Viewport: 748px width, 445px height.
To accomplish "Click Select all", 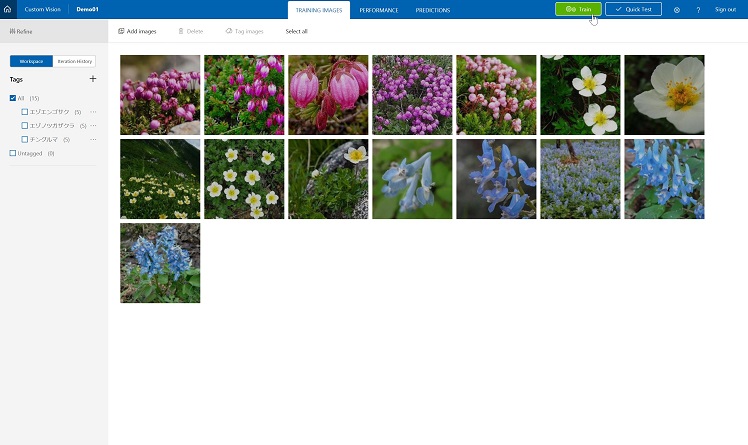I will 296,31.
